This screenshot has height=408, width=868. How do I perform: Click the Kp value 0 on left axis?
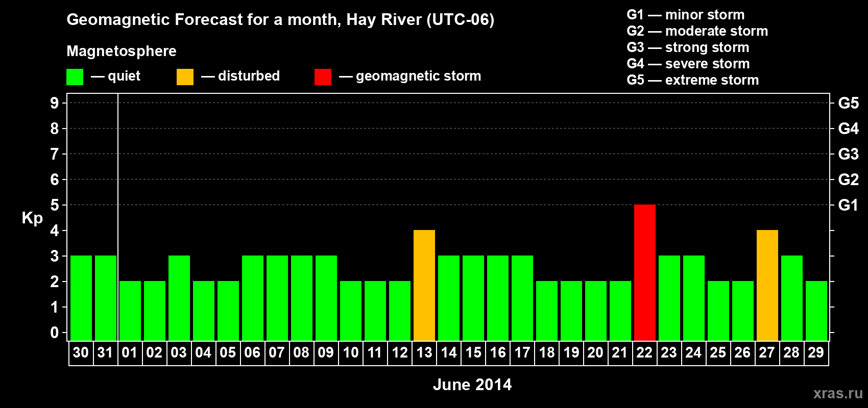click(55, 333)
